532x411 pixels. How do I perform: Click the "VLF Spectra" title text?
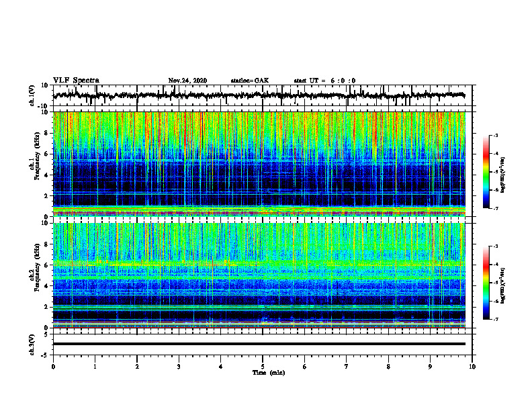coord(76,81)
